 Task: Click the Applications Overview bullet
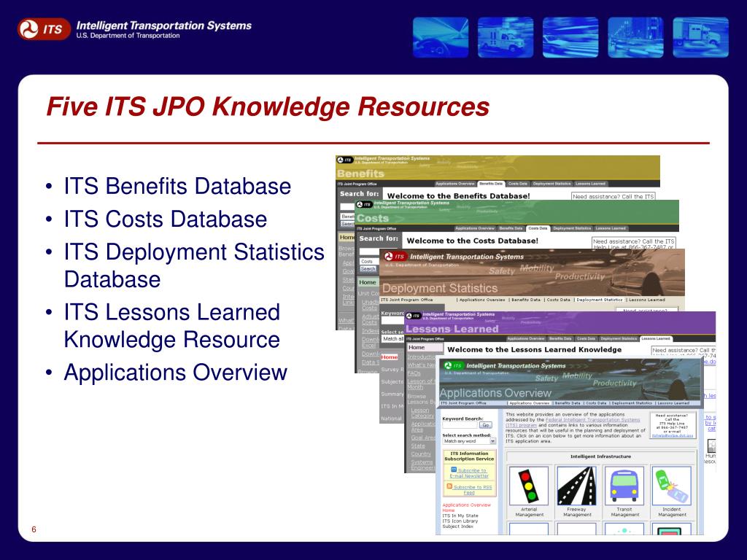(x=175, y=373)
